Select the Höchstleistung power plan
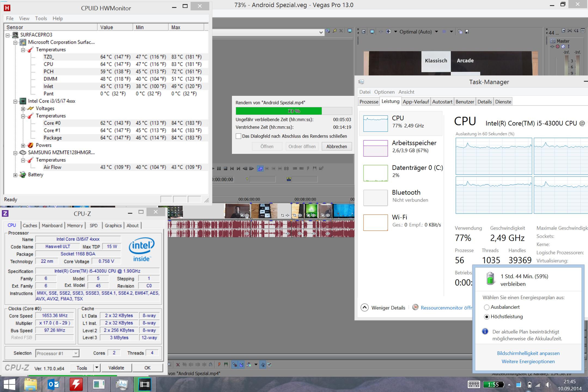The image size is (588, 392). tap(487, 317)
